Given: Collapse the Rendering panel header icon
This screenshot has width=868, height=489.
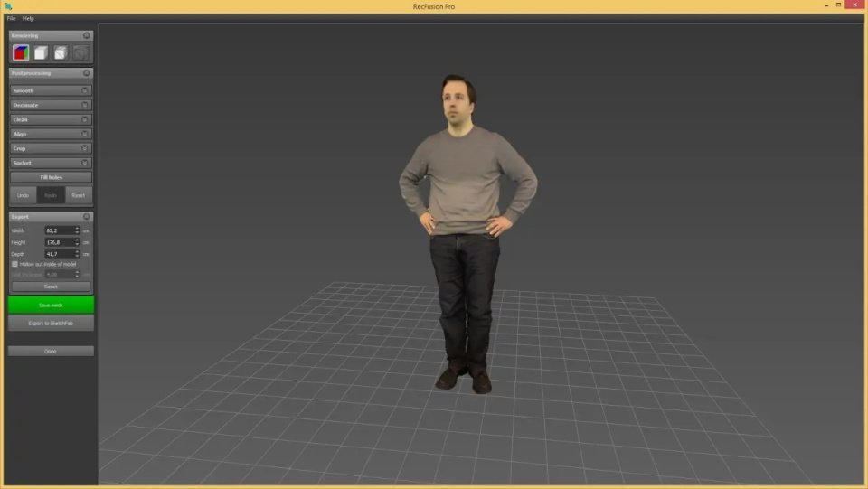Looking at the screenshot, I should point(87,35).
